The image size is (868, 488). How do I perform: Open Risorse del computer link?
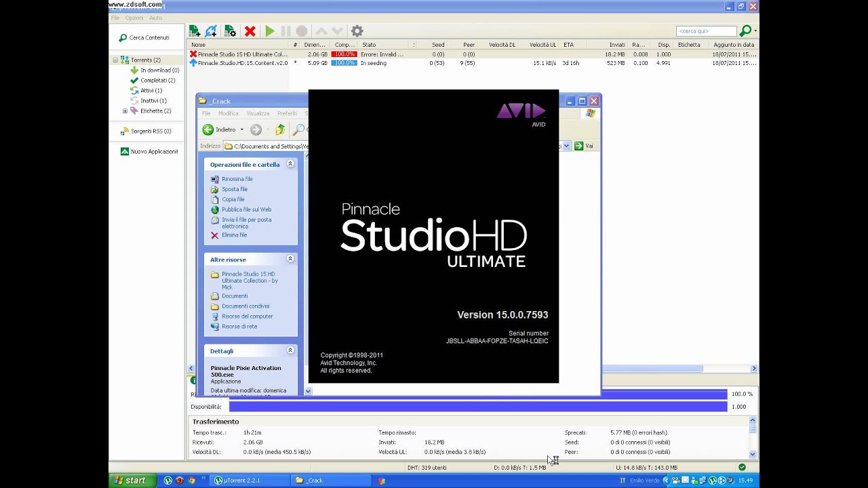(x=247, y=317)
